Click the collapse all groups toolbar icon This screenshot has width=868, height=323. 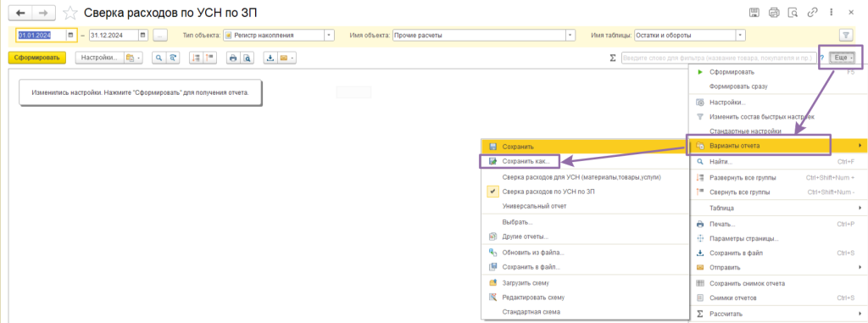(210, 58)
